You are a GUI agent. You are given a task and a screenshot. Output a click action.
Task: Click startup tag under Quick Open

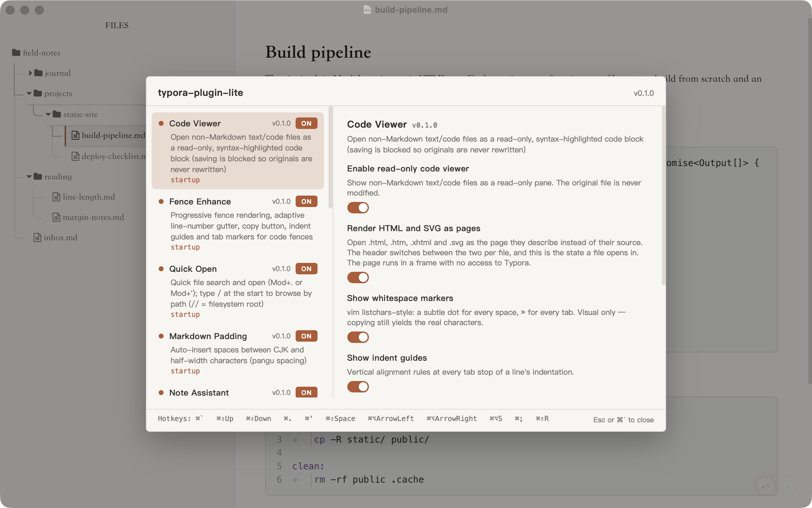(185, 314)
